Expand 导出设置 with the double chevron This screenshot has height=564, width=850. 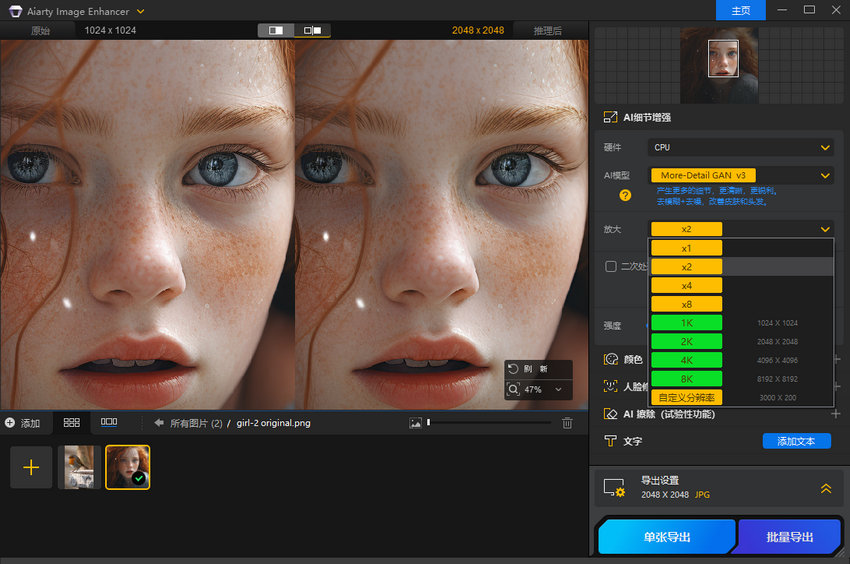[x=826, y=488]
